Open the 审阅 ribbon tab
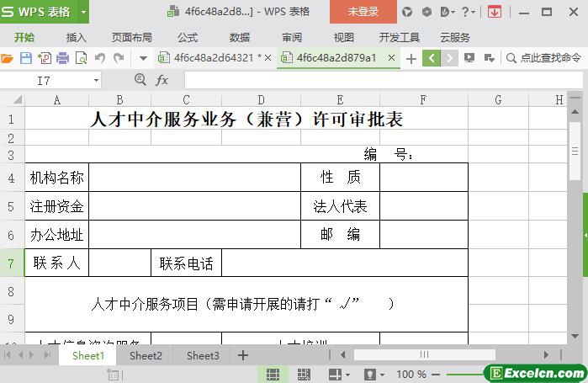The image size is (588, 383). click(292, 38)
